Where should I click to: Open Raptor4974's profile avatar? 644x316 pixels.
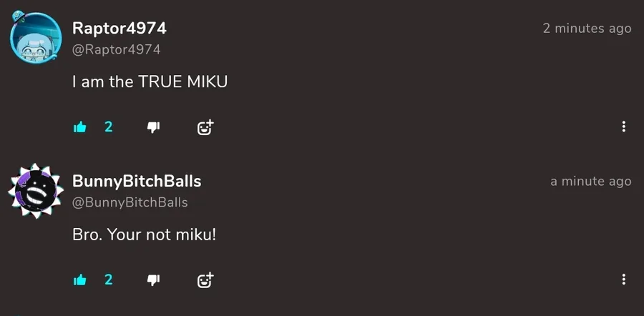35,36
